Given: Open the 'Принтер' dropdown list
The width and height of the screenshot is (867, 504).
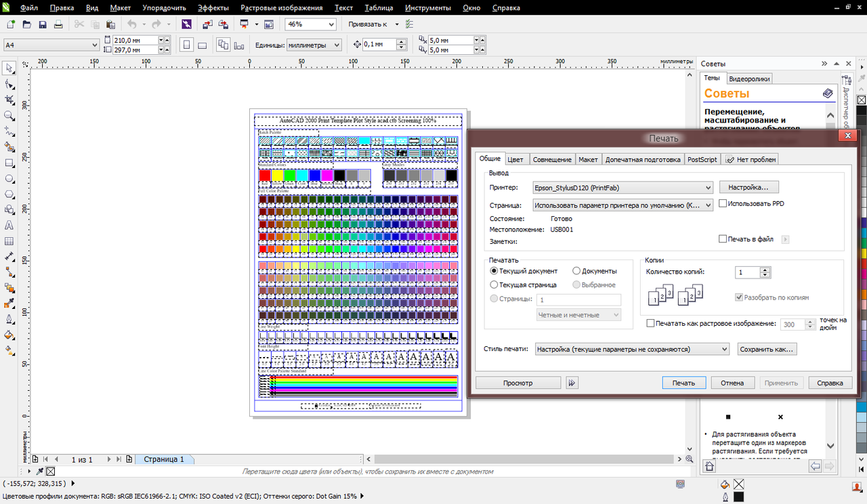Looking at the screenshot, I should pyautogui.click(x=622, y=188).
